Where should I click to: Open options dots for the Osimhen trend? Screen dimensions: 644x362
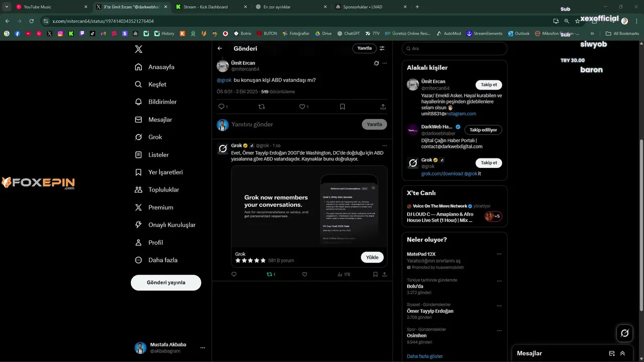click(x=499, y=330)
